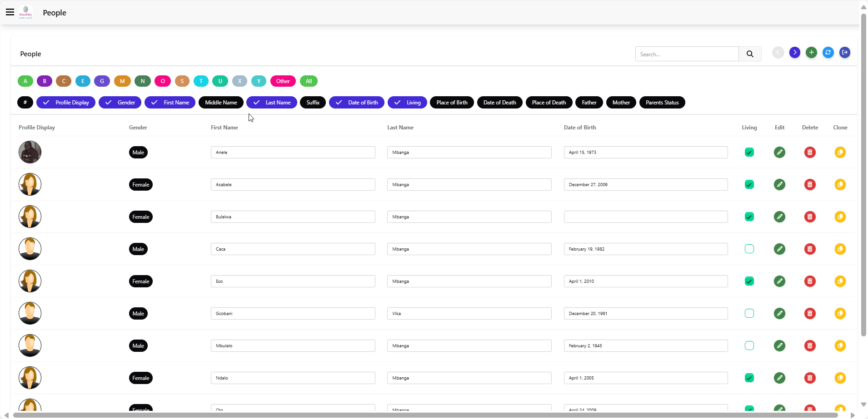This screenshot has height=419, width=868.
Task: Clone the Mbulelo Mbanga record
Action: pyautogui.click(x=840, y=345)
